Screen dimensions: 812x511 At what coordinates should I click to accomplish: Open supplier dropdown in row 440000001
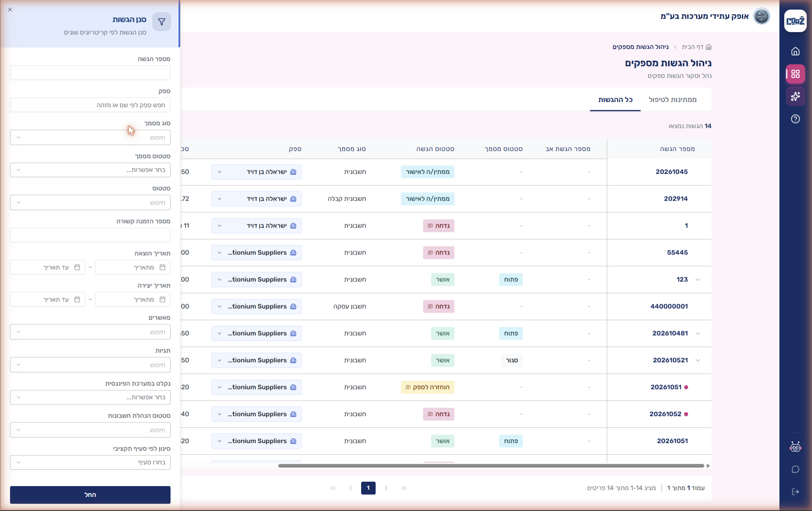(257, 307)
